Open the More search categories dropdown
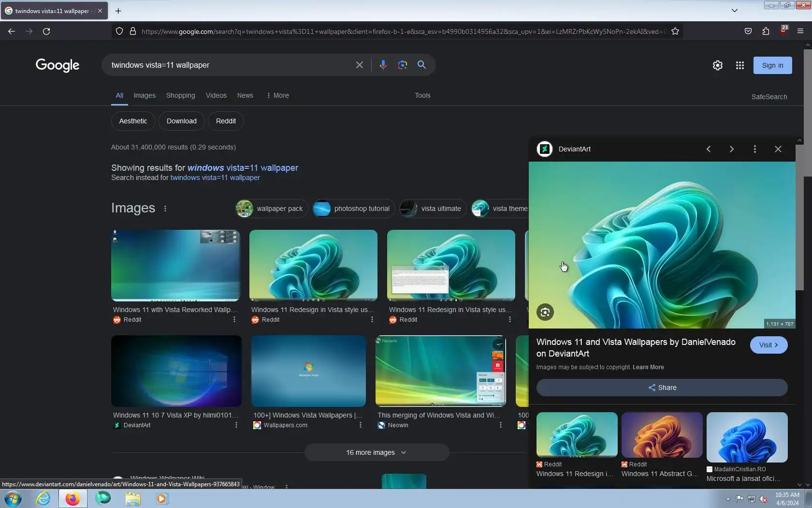The width and height of the screenshot is (812, 508). click(x=278, y=95)
